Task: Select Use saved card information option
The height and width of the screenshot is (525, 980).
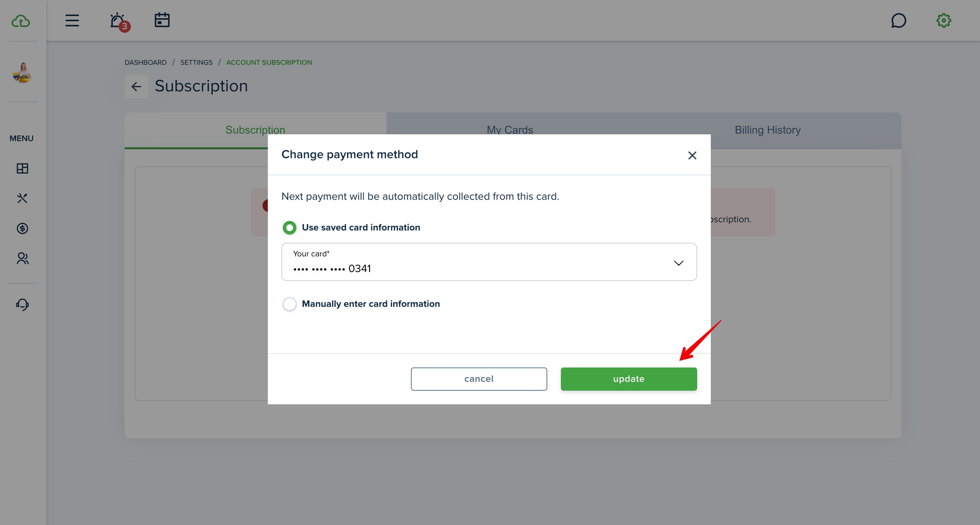Action: point(352,227)
